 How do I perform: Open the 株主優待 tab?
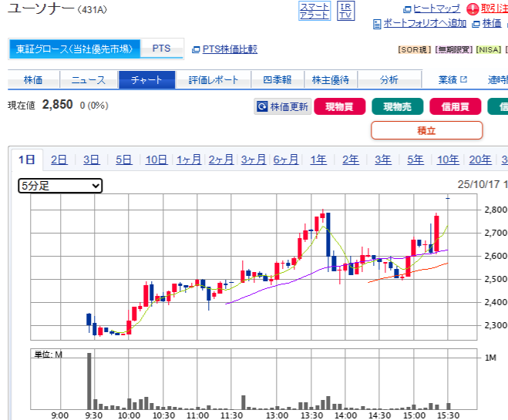(x=330, y=79)
